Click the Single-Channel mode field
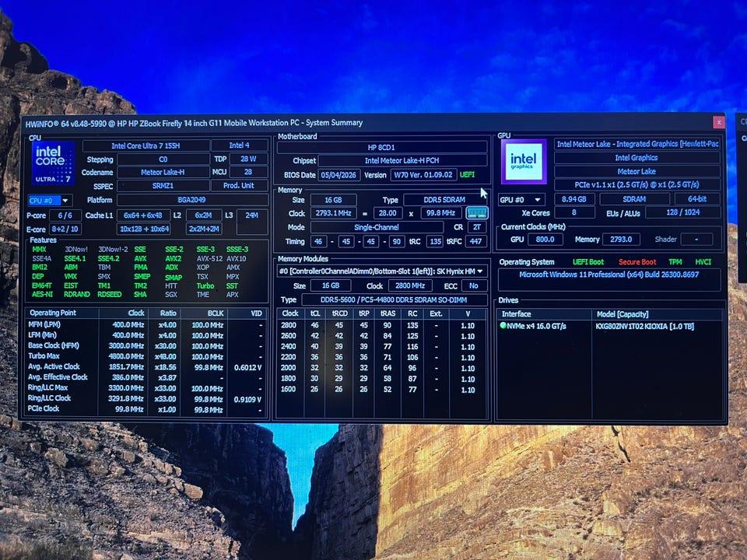Screen dimensions: 747x560 377,227
